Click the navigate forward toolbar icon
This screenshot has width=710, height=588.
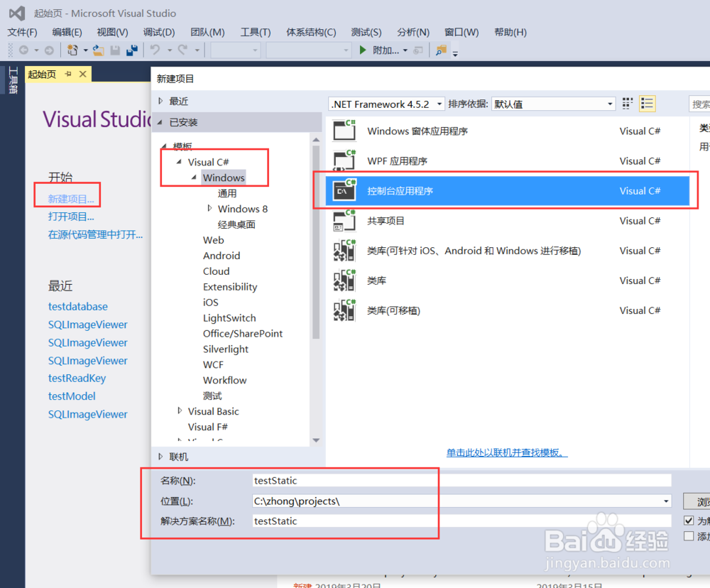point(49,50)
